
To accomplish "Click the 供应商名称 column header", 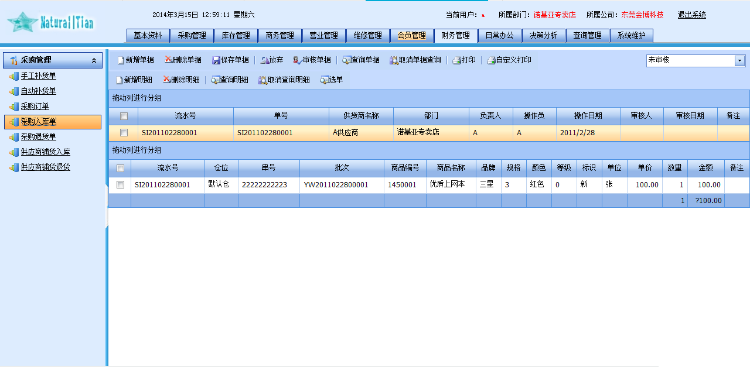I will [361, 116].
